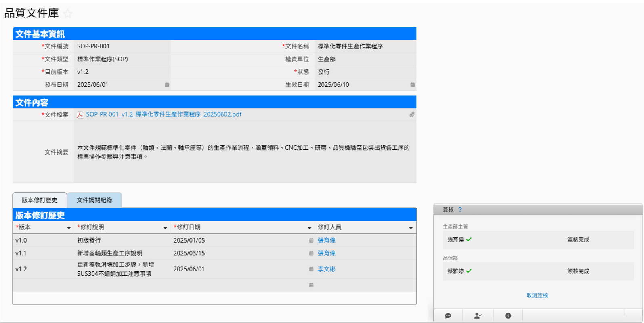Open the 修訂日期 column dropdown arrow
The width and height of the screenshot is (644, 323).
309,228
